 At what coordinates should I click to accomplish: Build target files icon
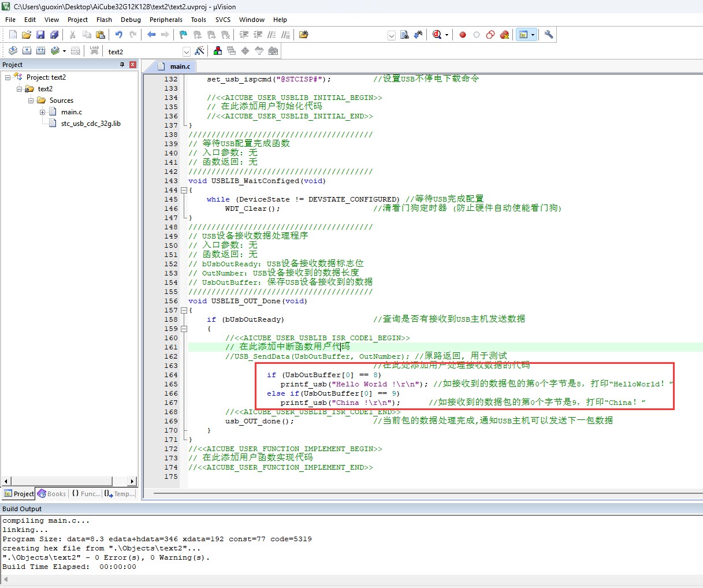click(x=27, y=51)
